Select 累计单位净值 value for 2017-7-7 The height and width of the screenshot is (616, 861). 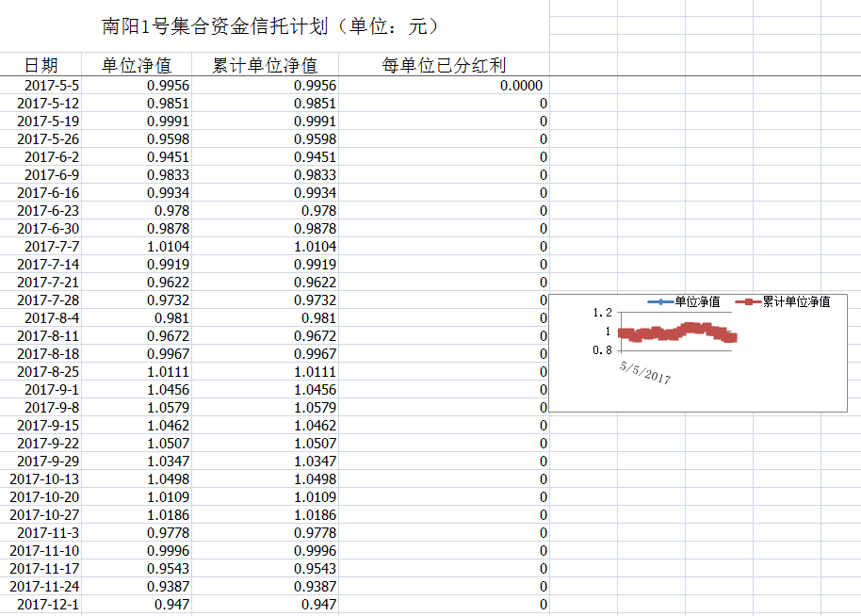[x=315, y=247]
